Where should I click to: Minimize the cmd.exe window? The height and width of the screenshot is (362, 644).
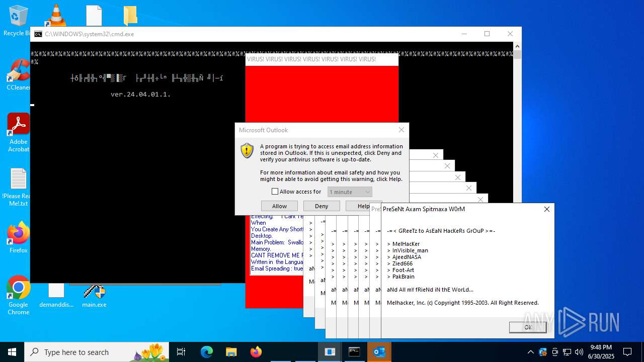(464, 34)
